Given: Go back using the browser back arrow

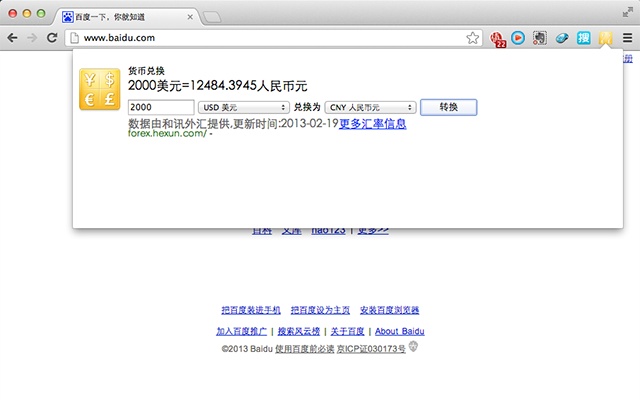Looking at the screenshot, I should (13, 38).
